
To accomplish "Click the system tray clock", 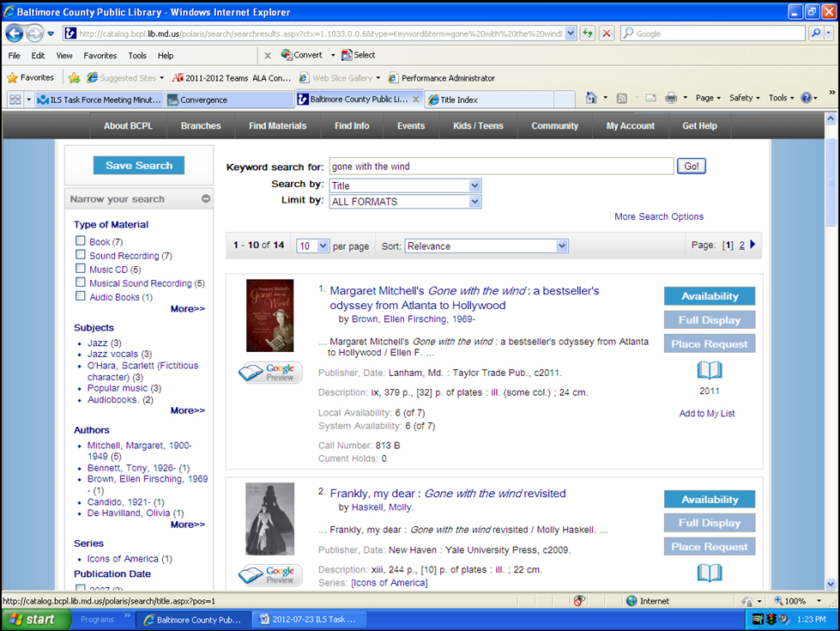I will click(x=812, y=619).
